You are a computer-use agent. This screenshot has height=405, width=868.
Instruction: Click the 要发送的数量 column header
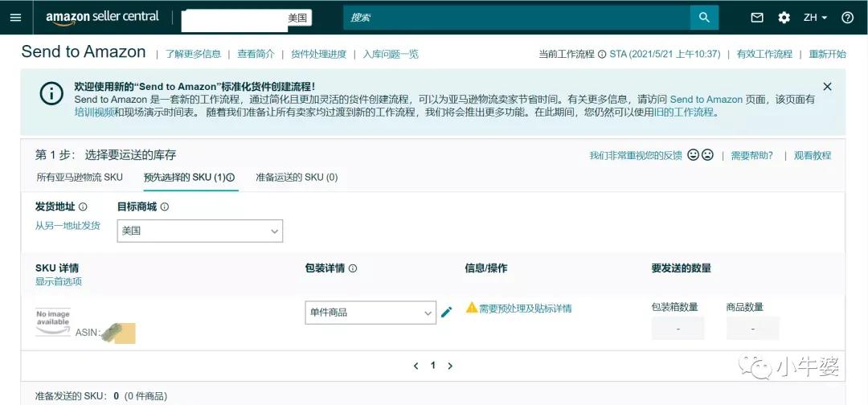[x=682, y=268]
